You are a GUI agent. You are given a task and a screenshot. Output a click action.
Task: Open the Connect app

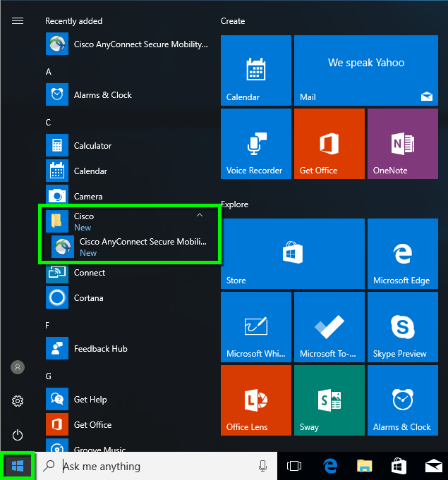127,273
